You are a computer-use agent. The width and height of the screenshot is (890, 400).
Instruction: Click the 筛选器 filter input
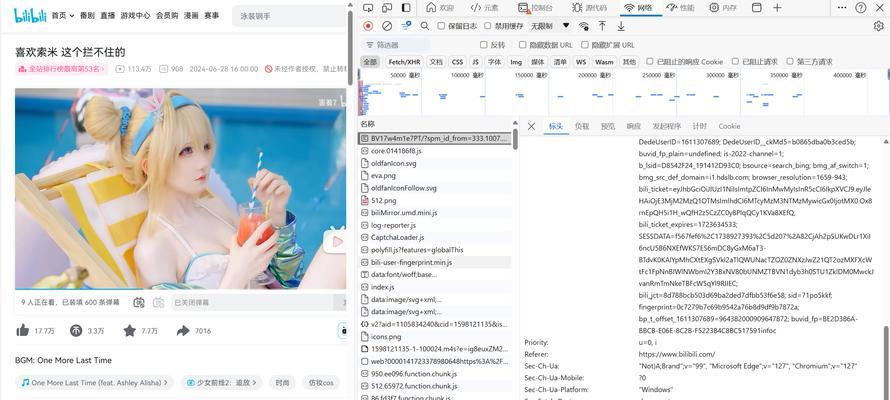396,45
